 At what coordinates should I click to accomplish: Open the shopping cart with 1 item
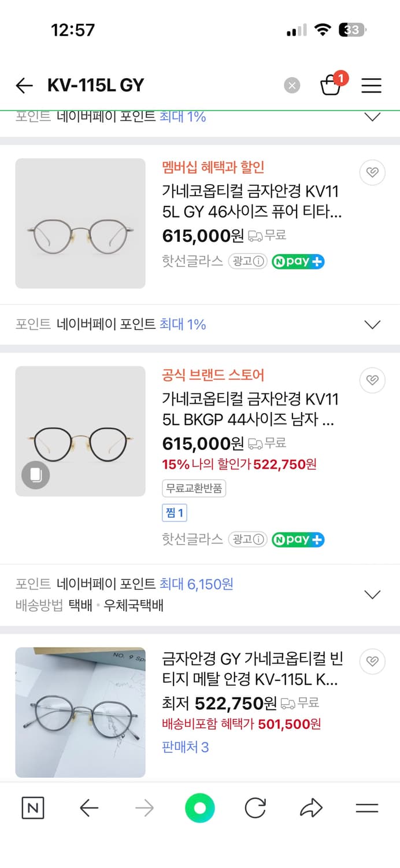coord(331,86)
